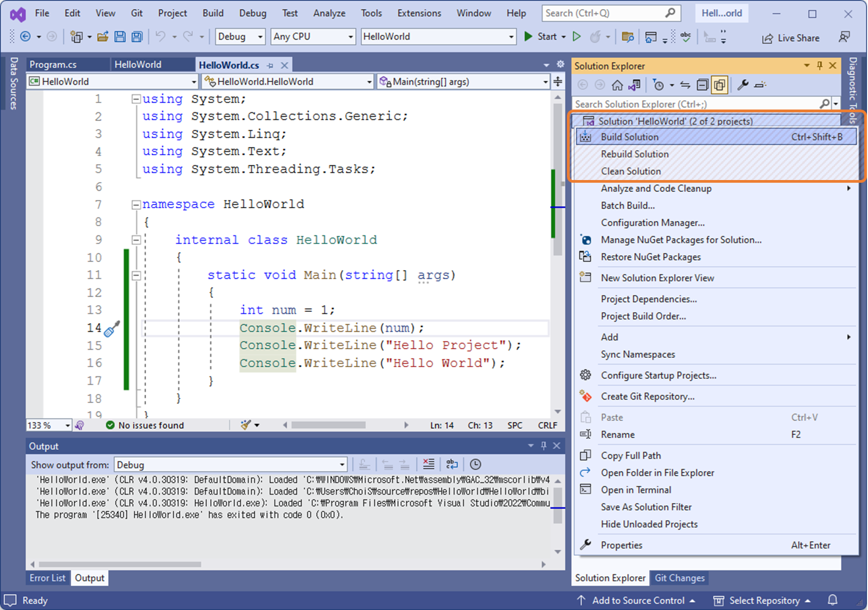Click Switch Views icon in Solution Explorer
Screen dimensions: 868x610
[x=634, y=85]
